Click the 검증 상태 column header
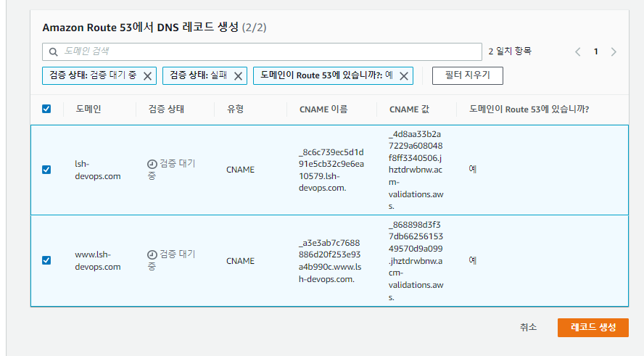The width and height of the screenshot is (644, 356). click(x=166, y=109)
